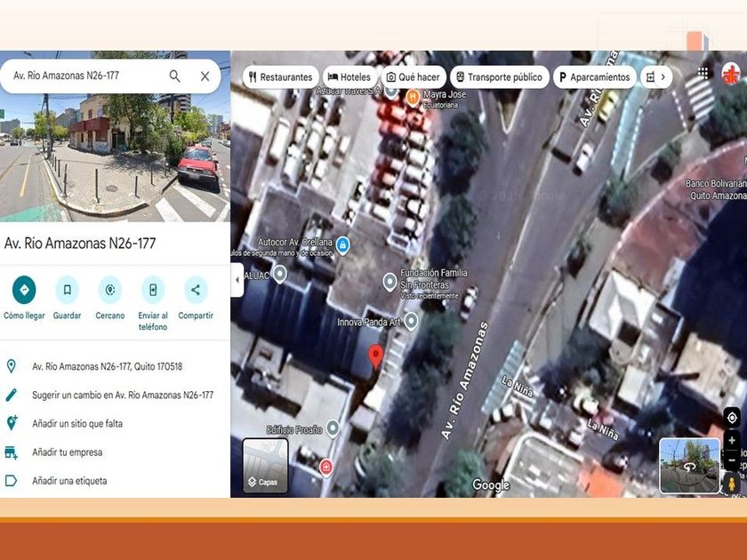The height and width of the screenshot is (560, 747).
Task: Collapse the side panel with the arrow tab
Action: coord(237,280)
